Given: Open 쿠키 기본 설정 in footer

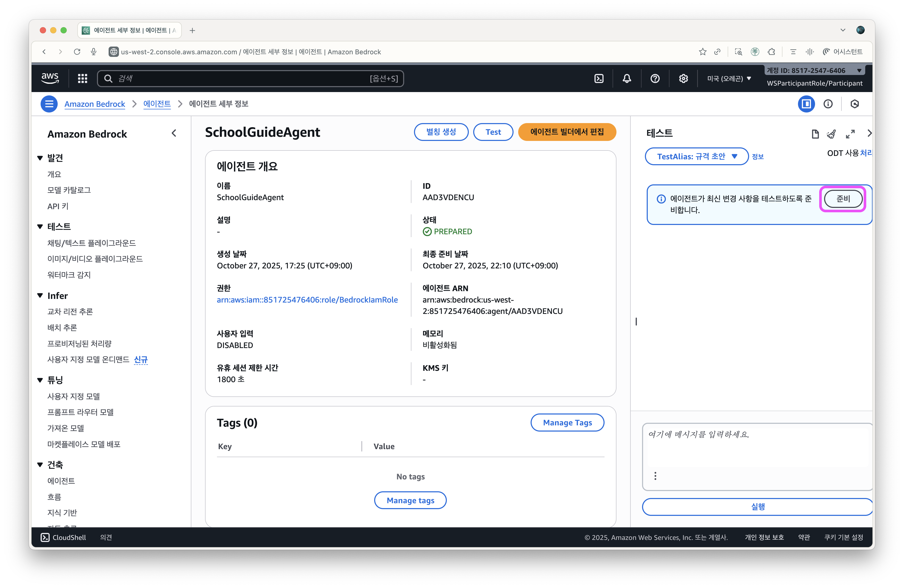Looking at the screenshot, I should pyautogui.click(x=843, y=537).
